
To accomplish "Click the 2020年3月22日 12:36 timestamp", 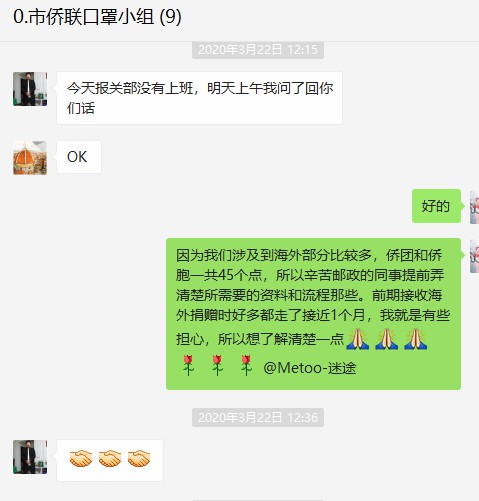I will 258,417.
